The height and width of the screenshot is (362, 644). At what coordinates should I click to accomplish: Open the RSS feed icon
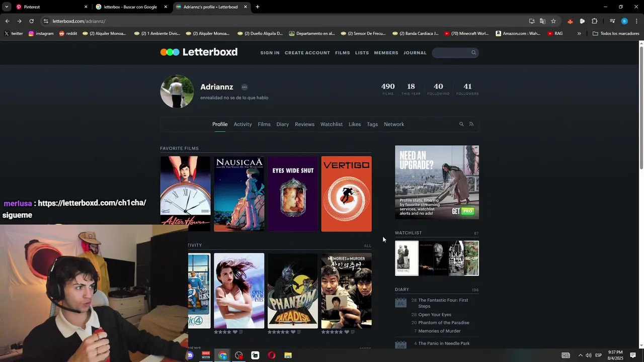(x=471, y=124)
